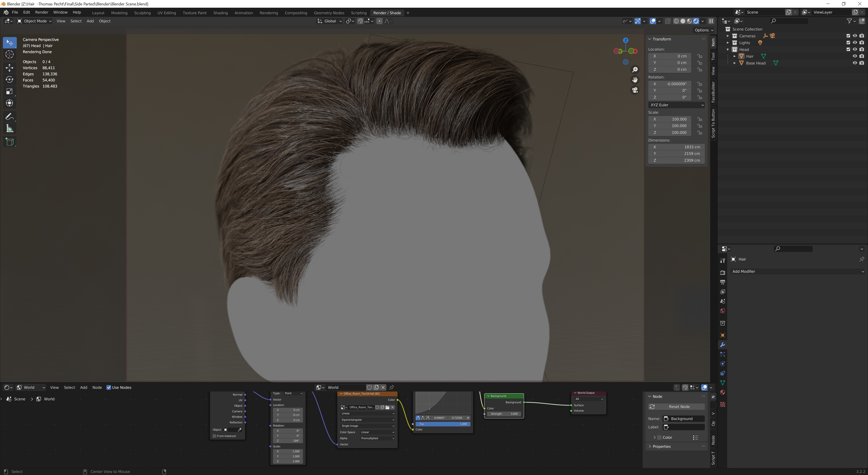This screenshot has width=868, height=475.
Task: Open the World properties tab
Action: 722,311
